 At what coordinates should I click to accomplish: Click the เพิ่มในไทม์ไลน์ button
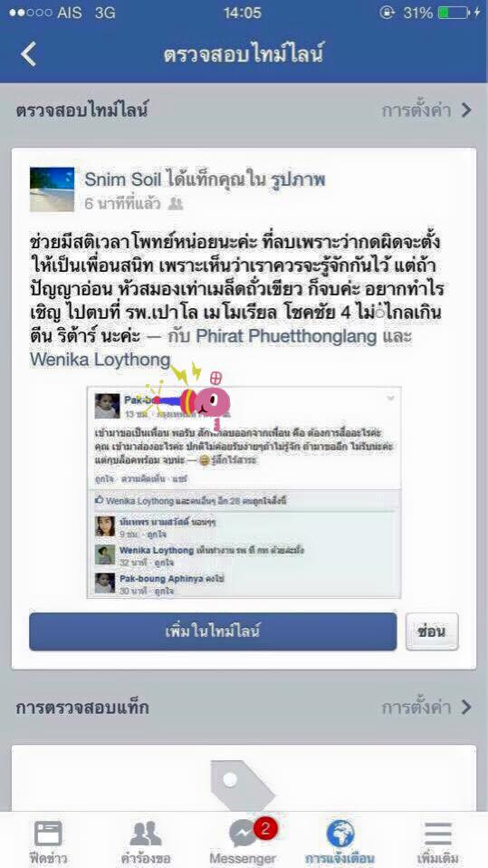(213, 632)
